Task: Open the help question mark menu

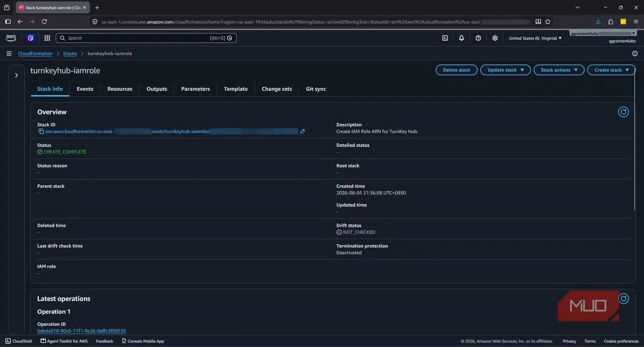Action: (478, 38)
